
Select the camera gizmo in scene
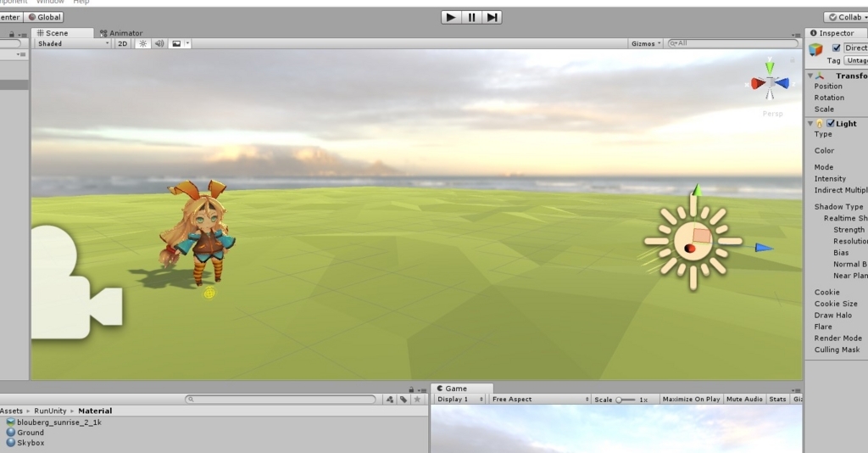pos(75,282)
